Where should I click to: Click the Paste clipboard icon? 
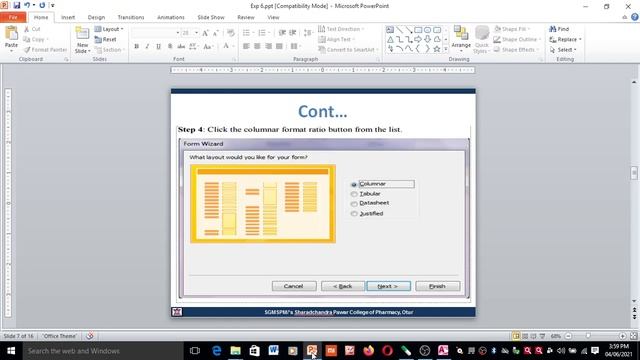coord(11,33)
